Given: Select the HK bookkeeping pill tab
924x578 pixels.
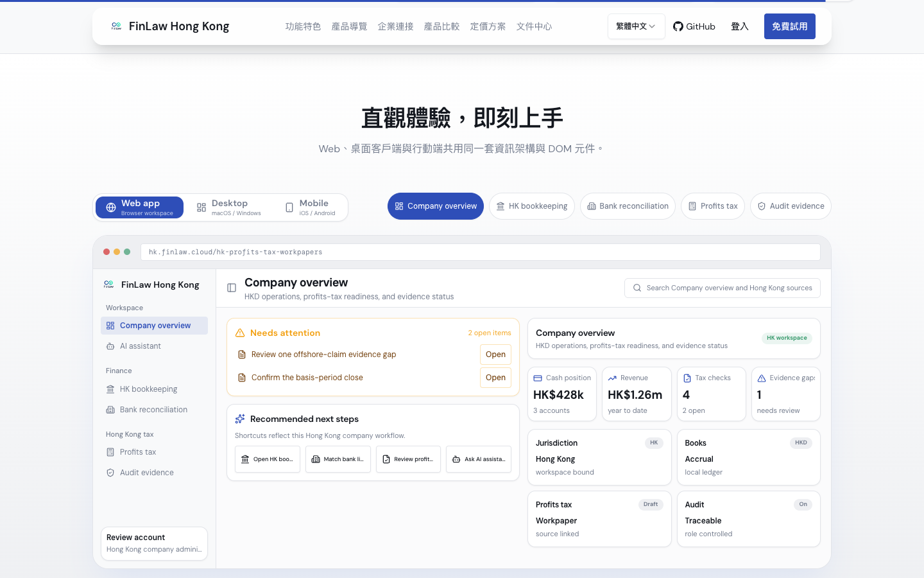Looking at the screenshot, I should pos(532,206).
